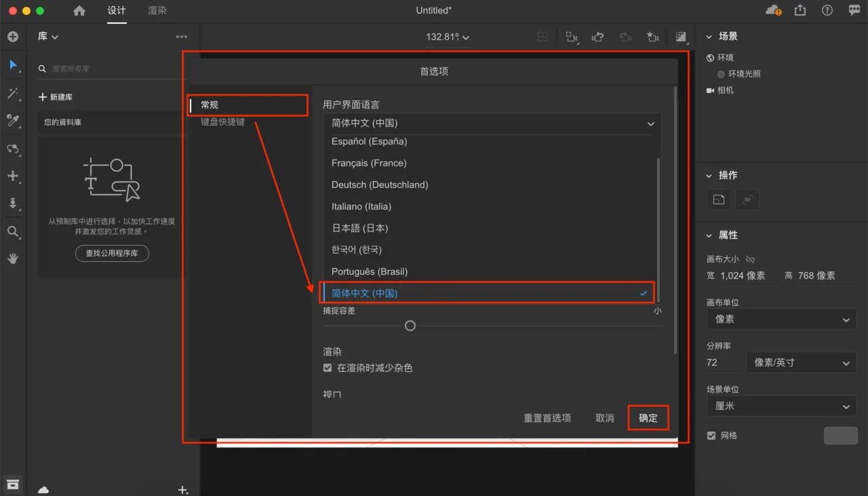
Task: Click the 捕捉容差 slider handle
Action: 410,326
